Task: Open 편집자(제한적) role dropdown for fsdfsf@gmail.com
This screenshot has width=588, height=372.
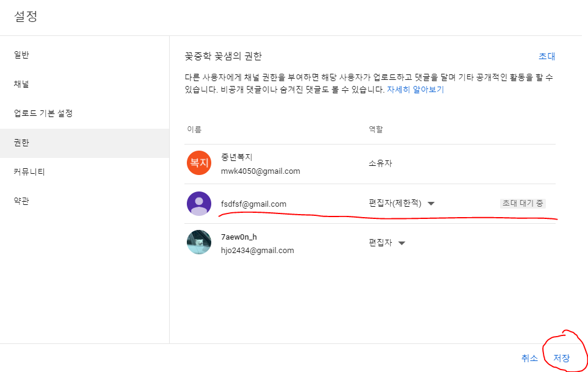Action: click(x=402, y=204)
